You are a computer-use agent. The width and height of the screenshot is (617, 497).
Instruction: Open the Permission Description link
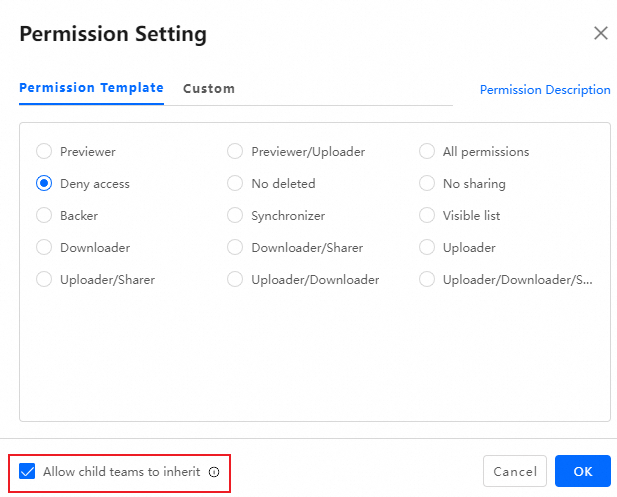click(x=545, y=90)
